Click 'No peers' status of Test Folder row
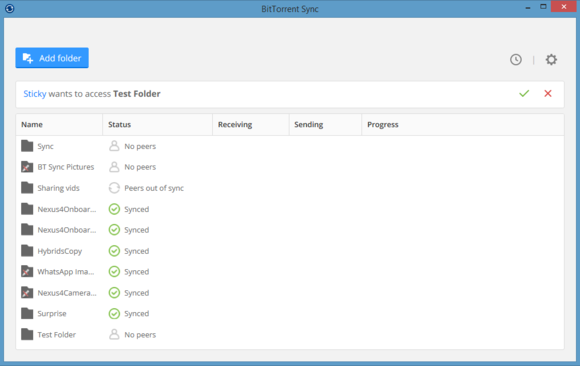 pyautogui.click(x=140, y=335)
